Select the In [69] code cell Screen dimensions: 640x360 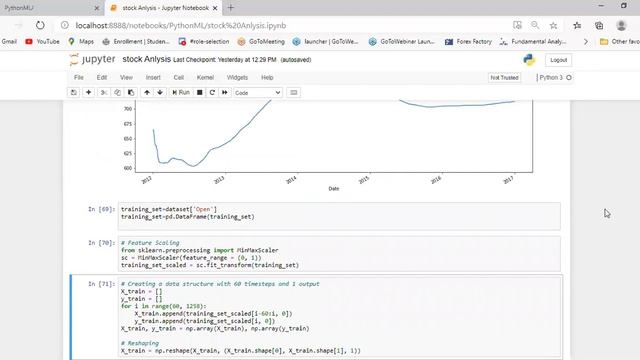tap(339, 216)
